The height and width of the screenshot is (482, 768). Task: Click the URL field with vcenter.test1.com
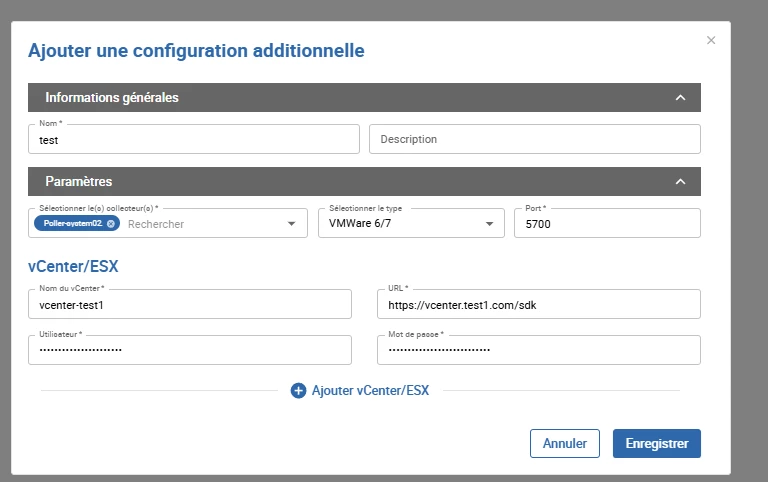[538, 304]
